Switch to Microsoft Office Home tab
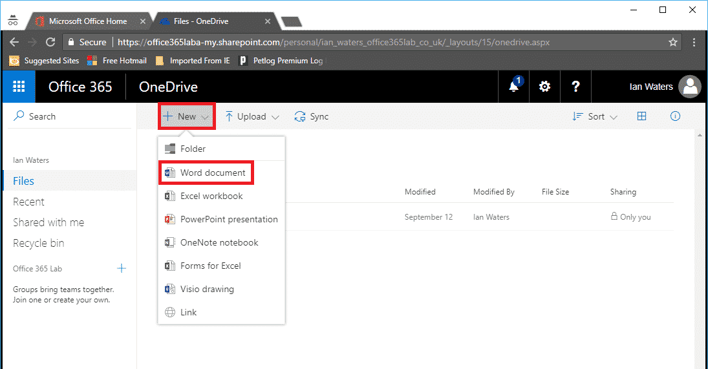This screenshot has width=708, height=369. pyautogui.click(x=87, y=21)
